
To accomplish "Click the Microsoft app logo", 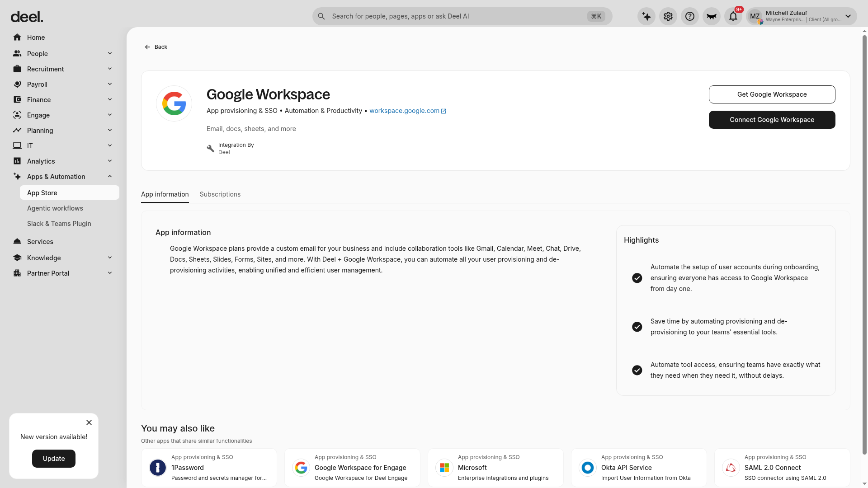I will coord(444,468).
